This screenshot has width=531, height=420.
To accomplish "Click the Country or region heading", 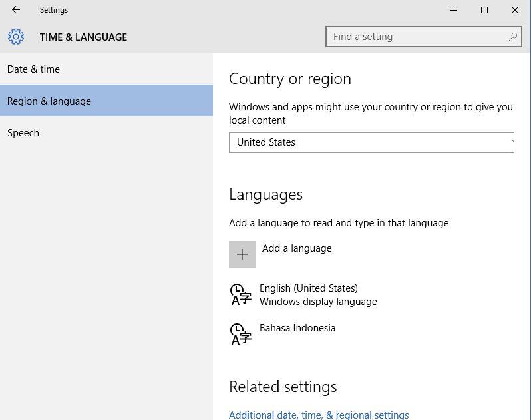I will [290, 79].
